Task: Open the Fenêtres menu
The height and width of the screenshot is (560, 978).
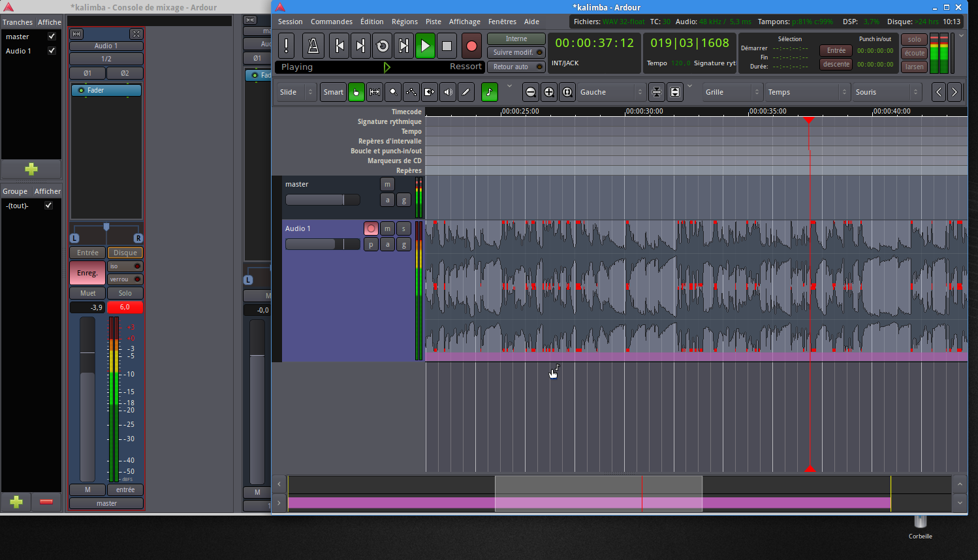Action: [502, 22]
